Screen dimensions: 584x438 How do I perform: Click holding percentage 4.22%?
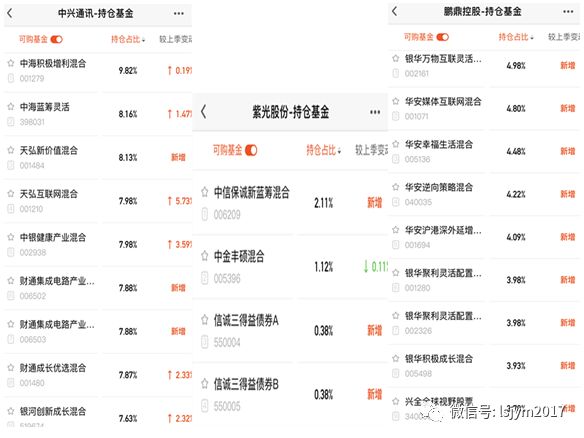516,194
